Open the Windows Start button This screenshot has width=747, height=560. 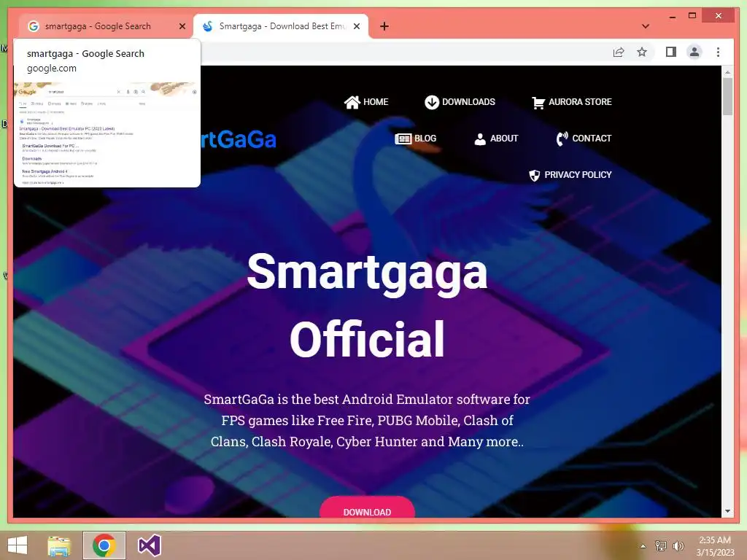pyautogui.click(x=18, y=545)
